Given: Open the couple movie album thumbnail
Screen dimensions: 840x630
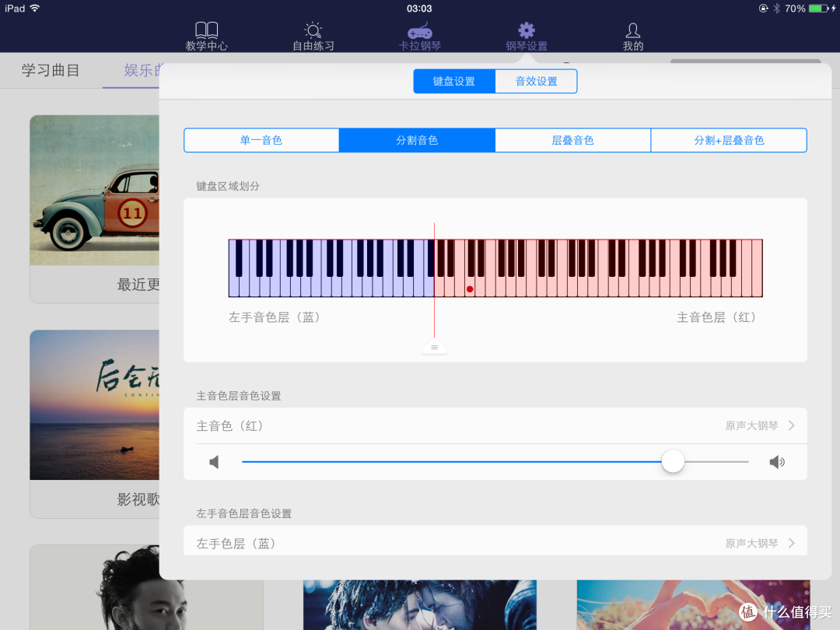Looking at the screenshot, I should click(x=419, y=605).
